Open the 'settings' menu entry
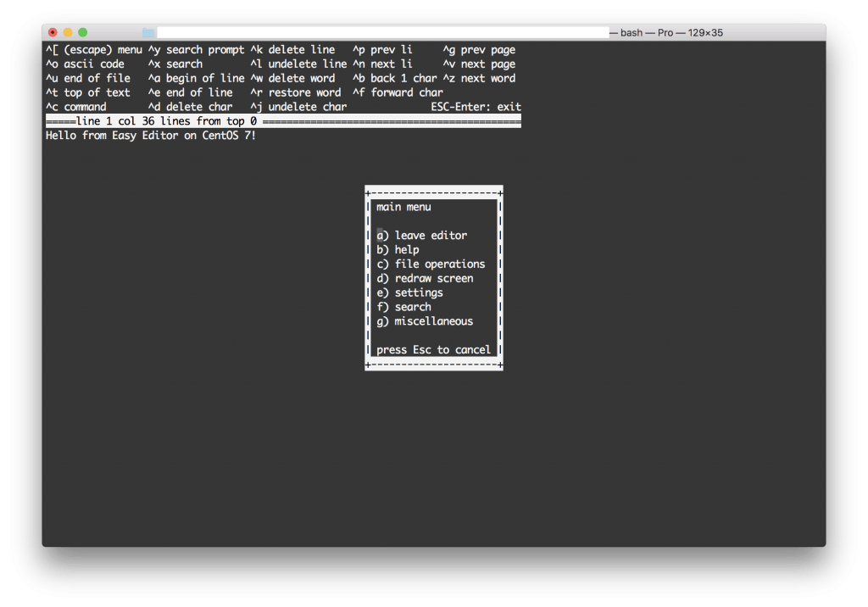This screenshot has width=868, height=607. (x=418, y=293)
